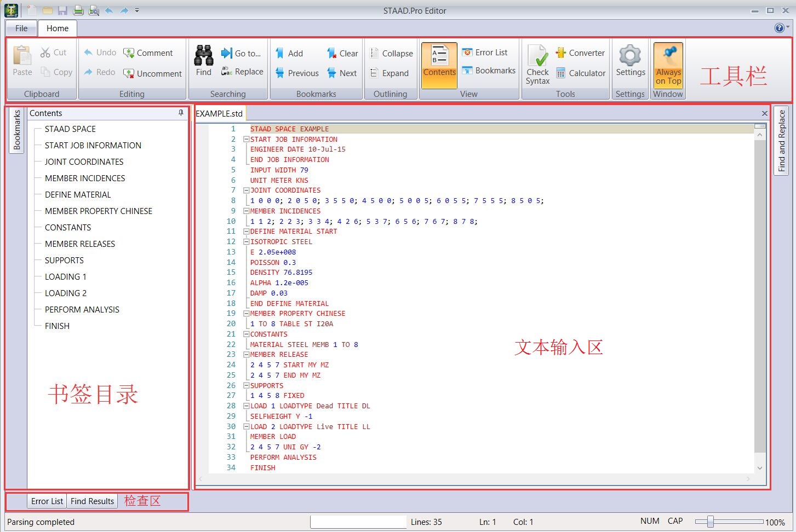Collapse the DEFINE MATERIAL START block

pyautogui.click(x=246, y=232)
